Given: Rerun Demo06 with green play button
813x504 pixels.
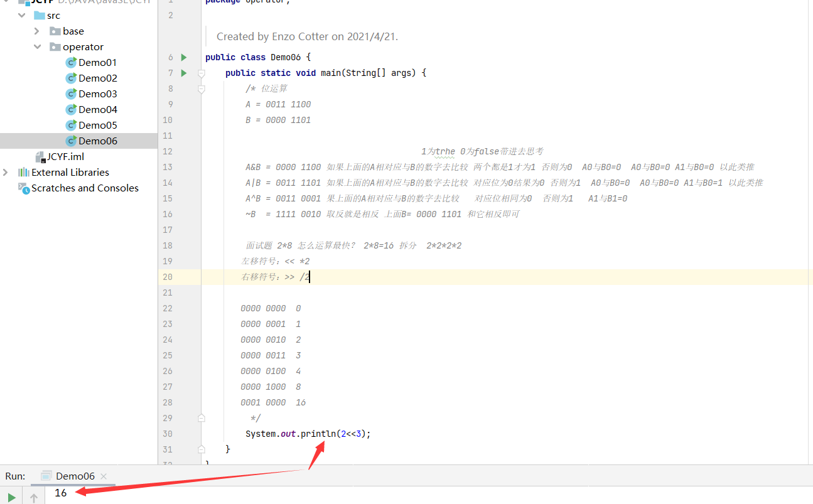Looking at the screenshot, I should [11, 497].
